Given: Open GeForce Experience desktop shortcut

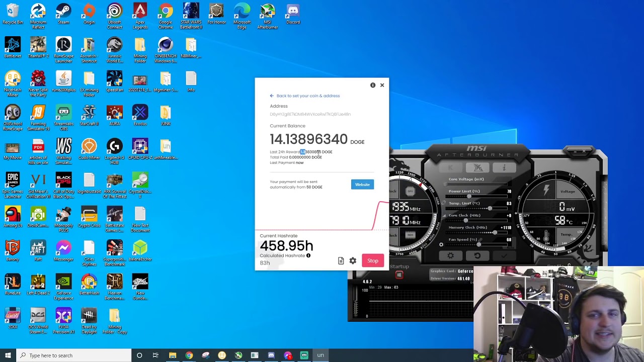Looking at the screenshot, I should coord(63,287).
